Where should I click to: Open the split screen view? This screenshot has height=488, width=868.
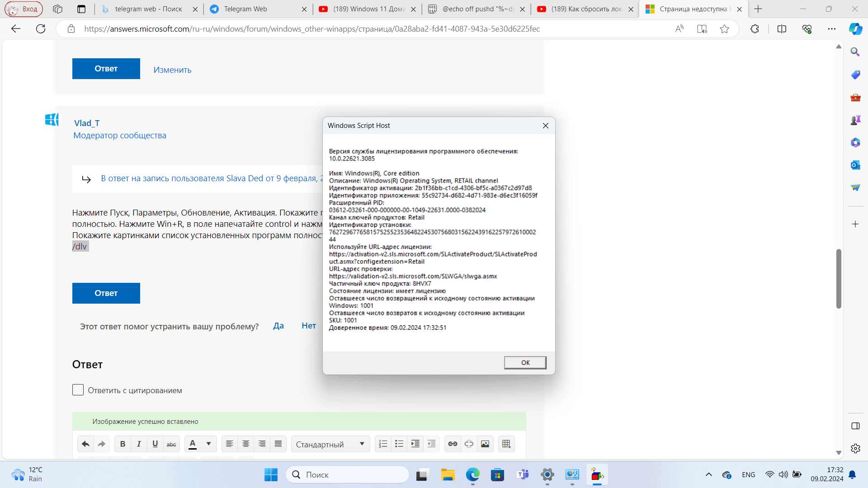click(x=782, y=29)
